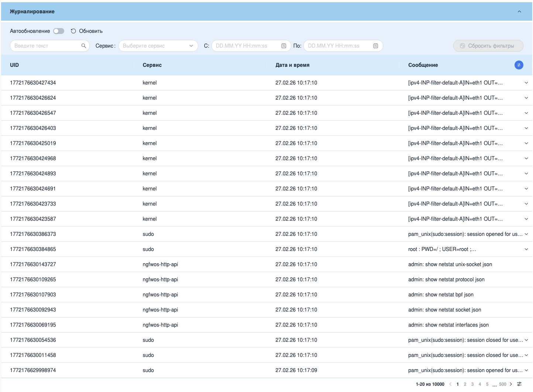This screenshot has height=392, width=533.
Task: Select UID cell 1772176630107903
Action: tap(33, 295)
